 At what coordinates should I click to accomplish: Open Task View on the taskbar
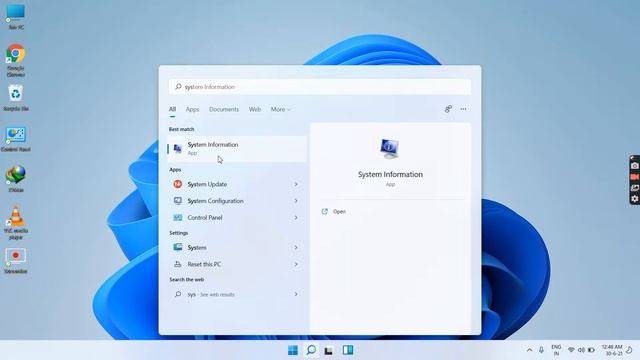pos(329,350)
